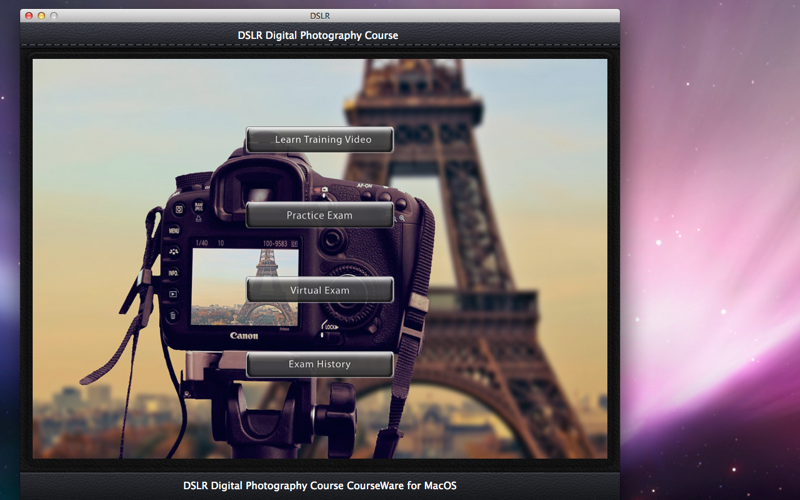
Task: Close the DSLR window
Action: (x=29, y=16)
